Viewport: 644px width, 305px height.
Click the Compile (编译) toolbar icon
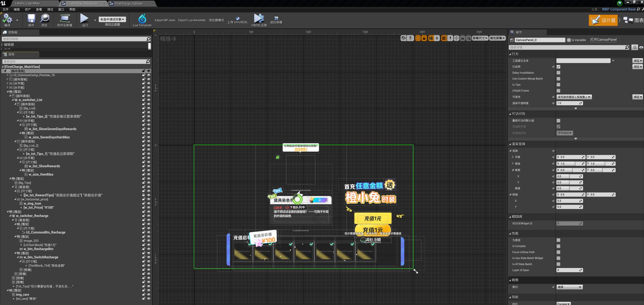(x=7, y=19)
